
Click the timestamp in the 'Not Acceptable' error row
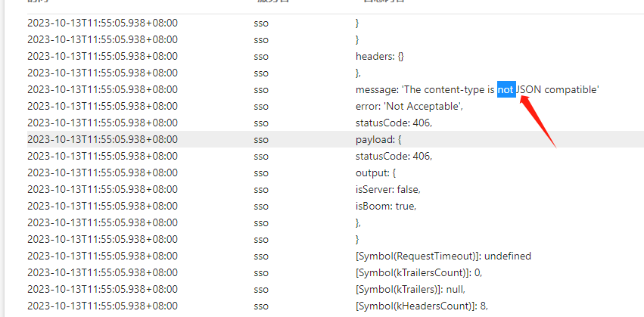point(102,107)
